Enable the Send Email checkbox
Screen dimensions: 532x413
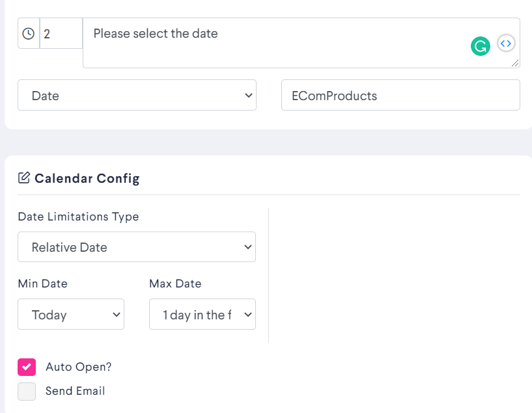tap(27, 392)
